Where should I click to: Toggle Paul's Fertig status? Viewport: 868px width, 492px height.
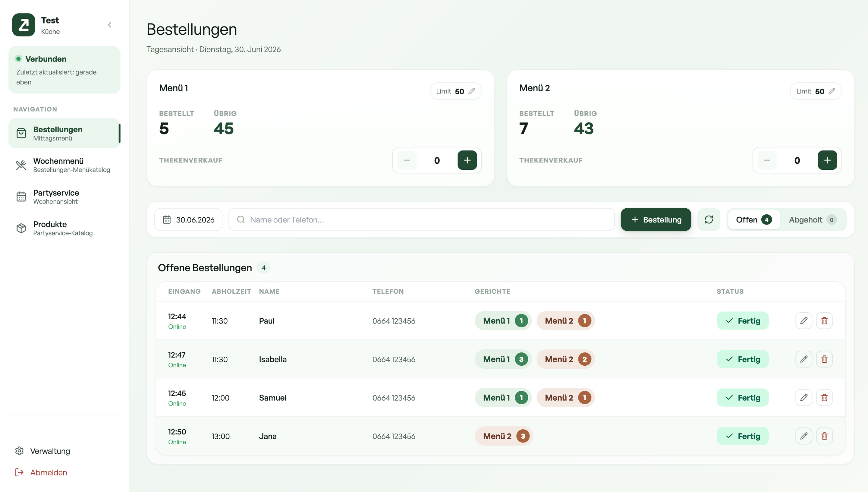pos(742,321)
